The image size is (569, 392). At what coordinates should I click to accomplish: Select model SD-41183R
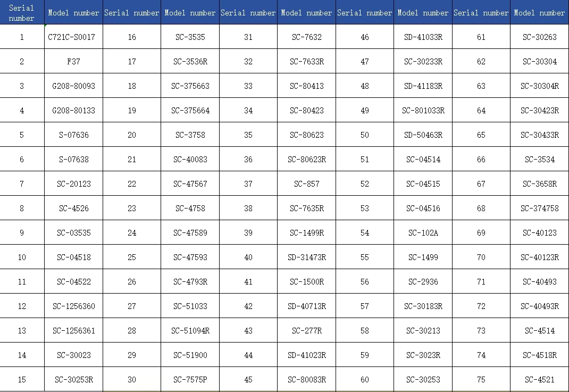point(423,86)
